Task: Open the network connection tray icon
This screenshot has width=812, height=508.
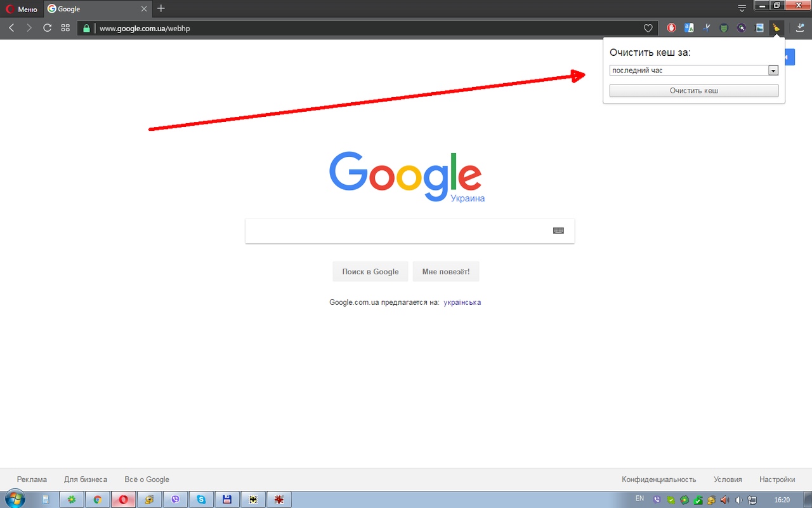Action: pyautogui.click(x=752, y=500)
